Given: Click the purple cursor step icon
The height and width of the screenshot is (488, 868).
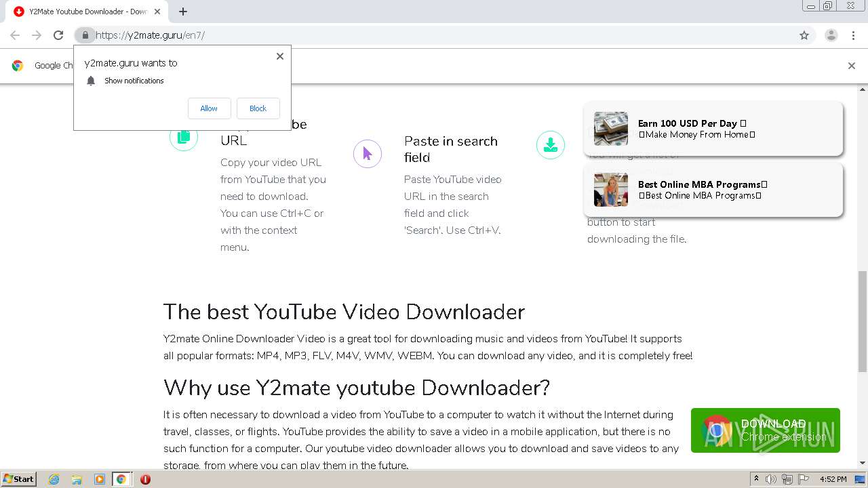Looking at the screenshot, I should coord(367,154).
